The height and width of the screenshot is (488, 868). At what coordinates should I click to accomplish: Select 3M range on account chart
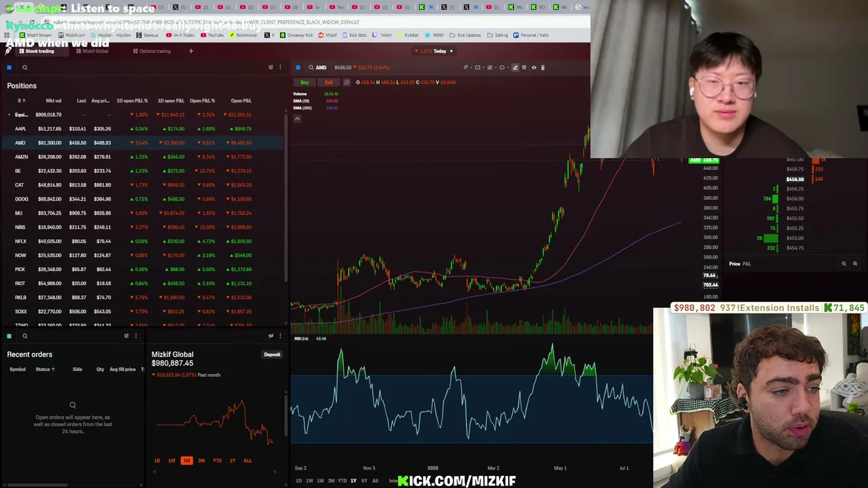click(x=201, y=461)
